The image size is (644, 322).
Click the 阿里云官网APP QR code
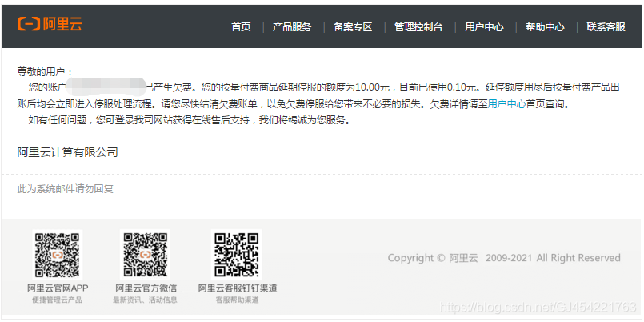click(58, 255)
